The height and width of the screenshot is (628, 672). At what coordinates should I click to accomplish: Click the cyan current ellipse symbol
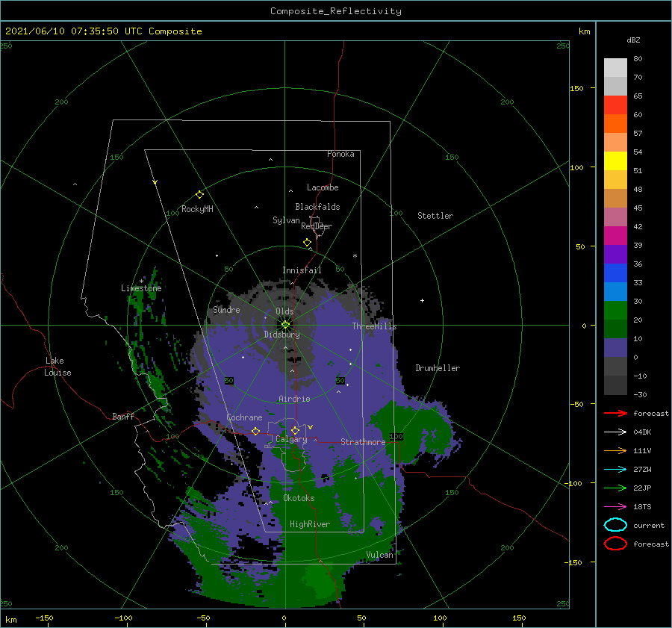point(615,525)
